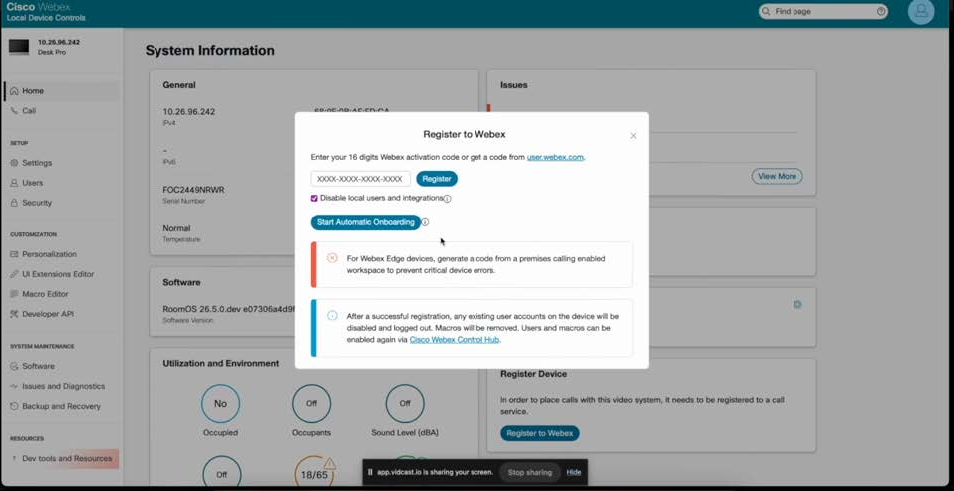
Task: Start Automatic Onboarding
Action: click(x=366, y=222)
